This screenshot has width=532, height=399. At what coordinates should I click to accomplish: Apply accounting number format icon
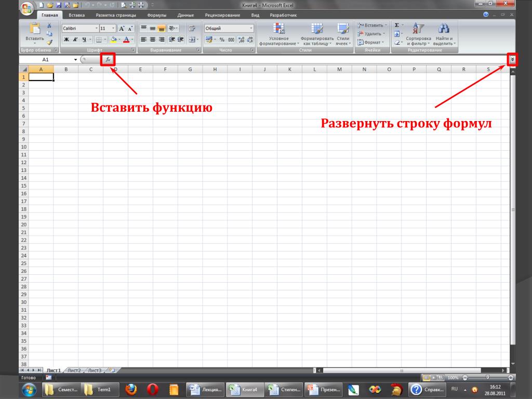[x=209, y=39]
